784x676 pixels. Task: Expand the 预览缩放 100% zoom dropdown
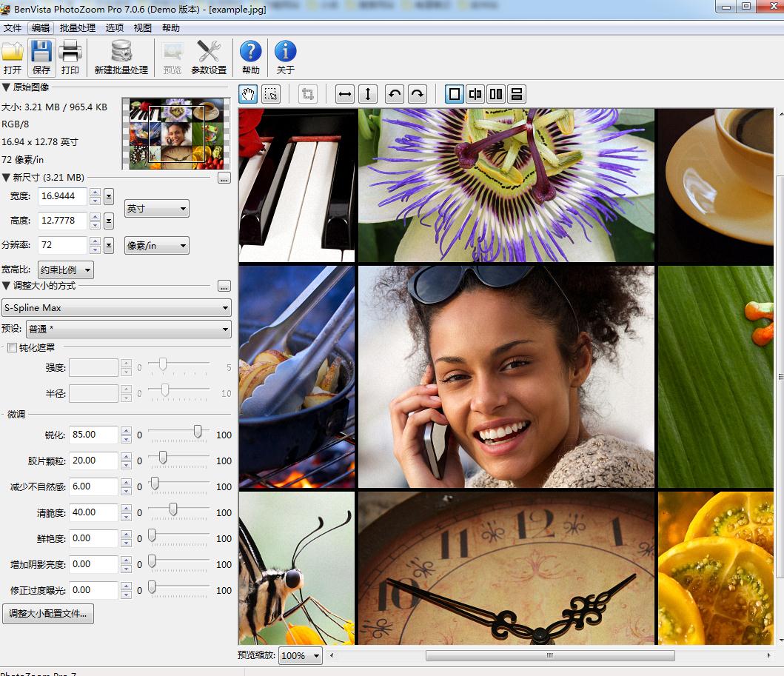(301, 655)
